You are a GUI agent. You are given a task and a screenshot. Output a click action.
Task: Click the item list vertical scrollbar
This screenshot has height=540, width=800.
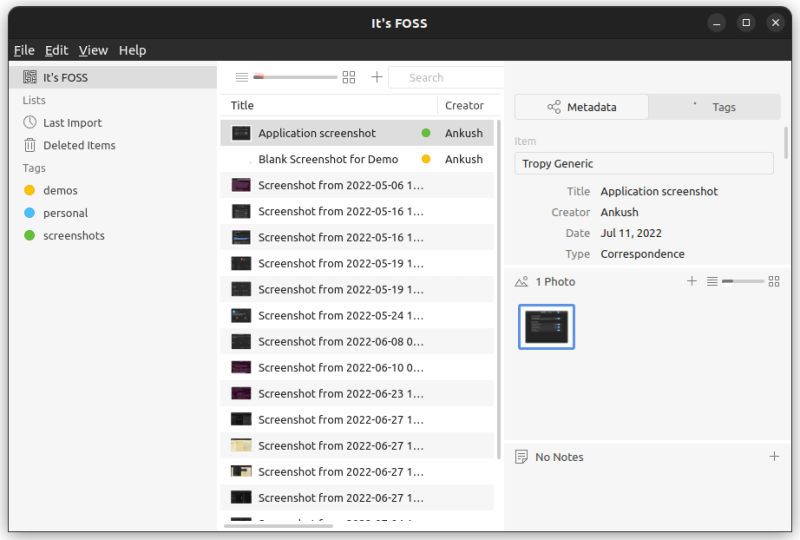point(498,289)
